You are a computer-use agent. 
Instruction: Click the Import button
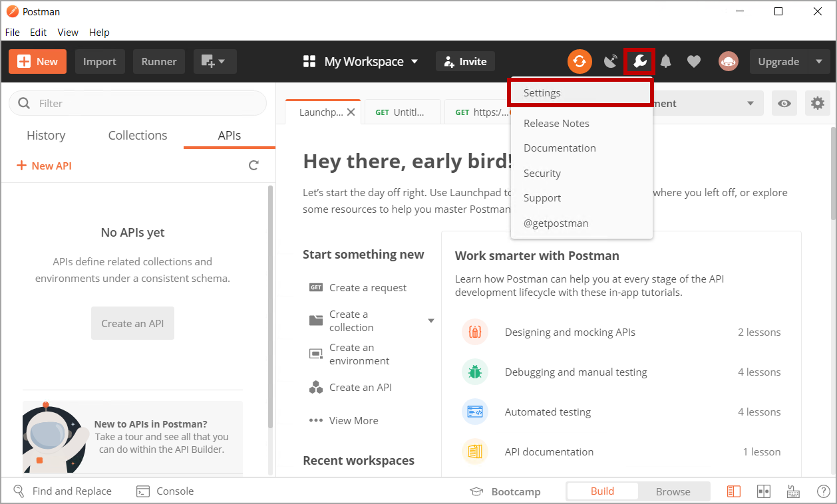tap(100, 61)
